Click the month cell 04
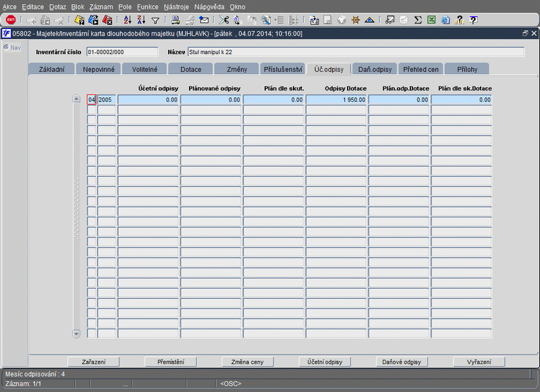 coord(91,99)
